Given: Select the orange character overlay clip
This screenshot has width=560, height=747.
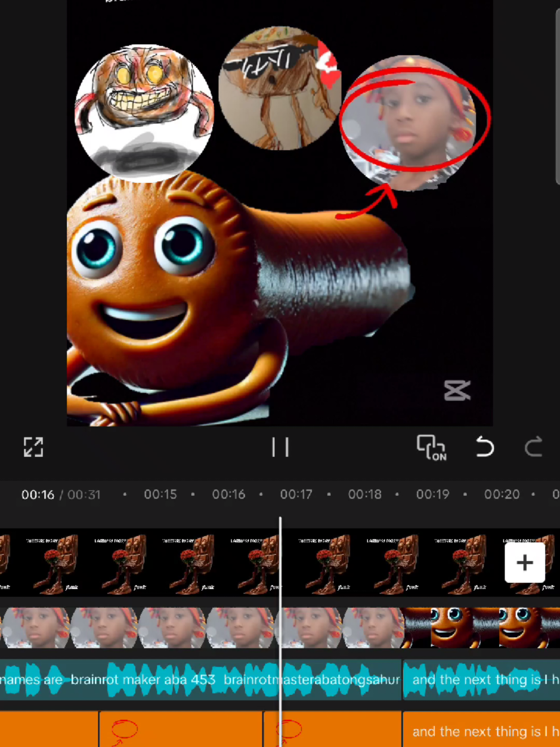Looking at the screenshot, I should (x=481, y=628).
